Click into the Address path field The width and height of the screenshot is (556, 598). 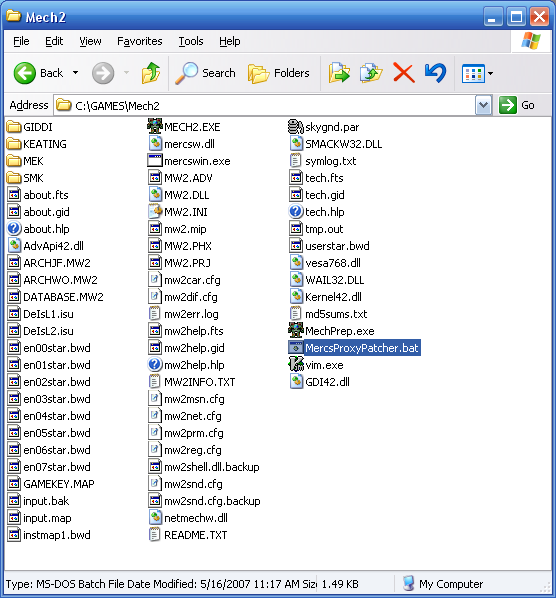[265, 105]
